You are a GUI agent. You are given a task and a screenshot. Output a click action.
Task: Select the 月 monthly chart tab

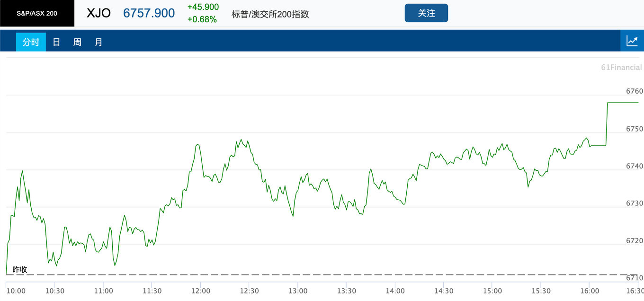(x=98, y=42)
